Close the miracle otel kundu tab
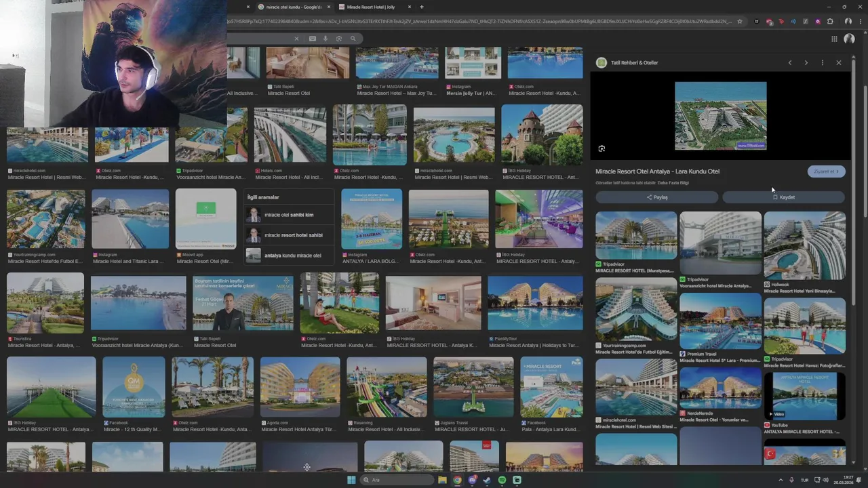The image size is (868, 488). coord(330,7)
